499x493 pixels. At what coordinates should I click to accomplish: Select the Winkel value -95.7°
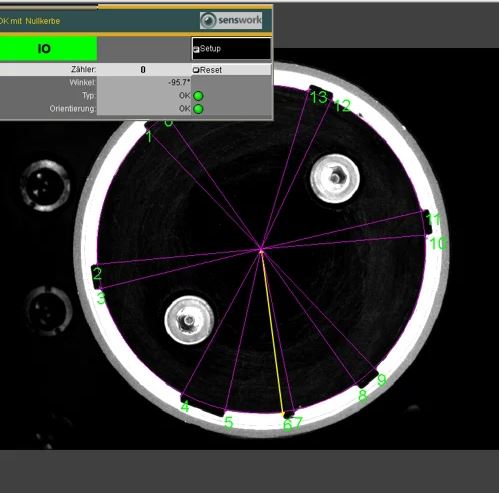179,82
